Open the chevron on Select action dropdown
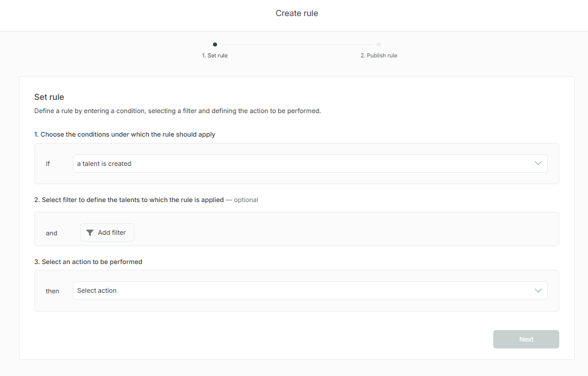The image size is (588, 376). [x=538, y=290]
